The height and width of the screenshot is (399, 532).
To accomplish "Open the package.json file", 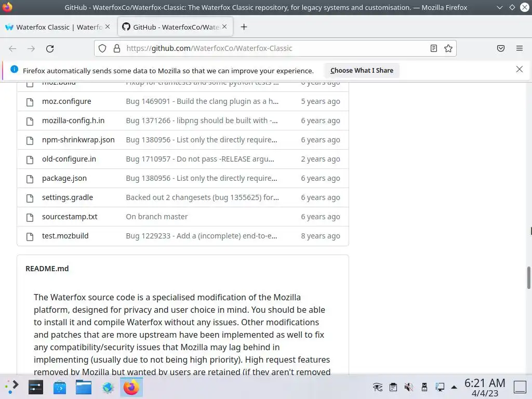I will (x=64, y=179).
